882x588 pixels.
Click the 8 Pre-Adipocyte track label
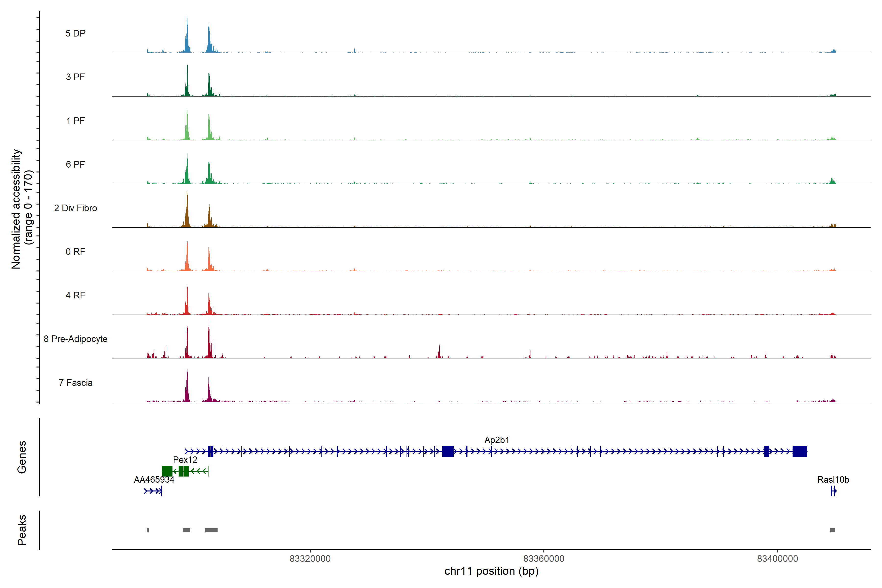(75, 339)
